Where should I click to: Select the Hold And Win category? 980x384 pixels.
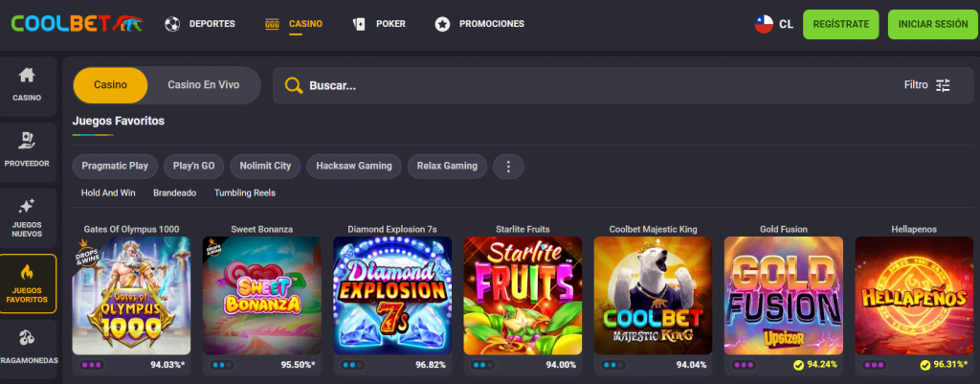click(108, 193)
